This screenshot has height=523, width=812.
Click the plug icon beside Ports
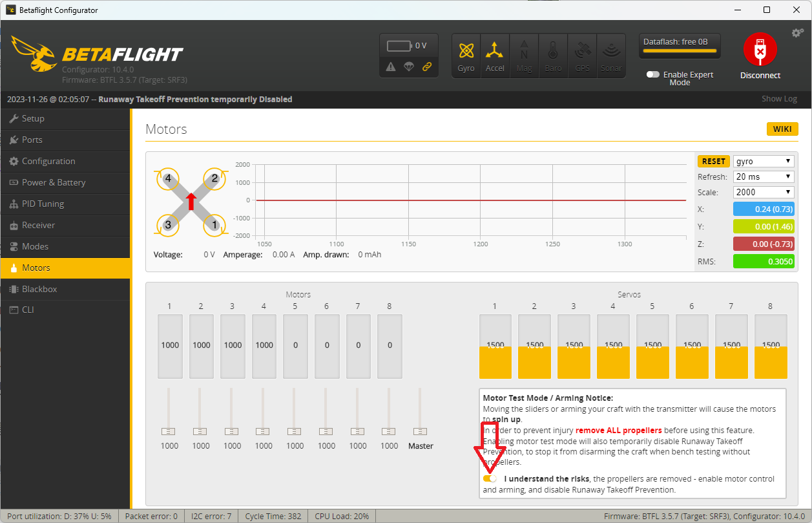point(14,140)
